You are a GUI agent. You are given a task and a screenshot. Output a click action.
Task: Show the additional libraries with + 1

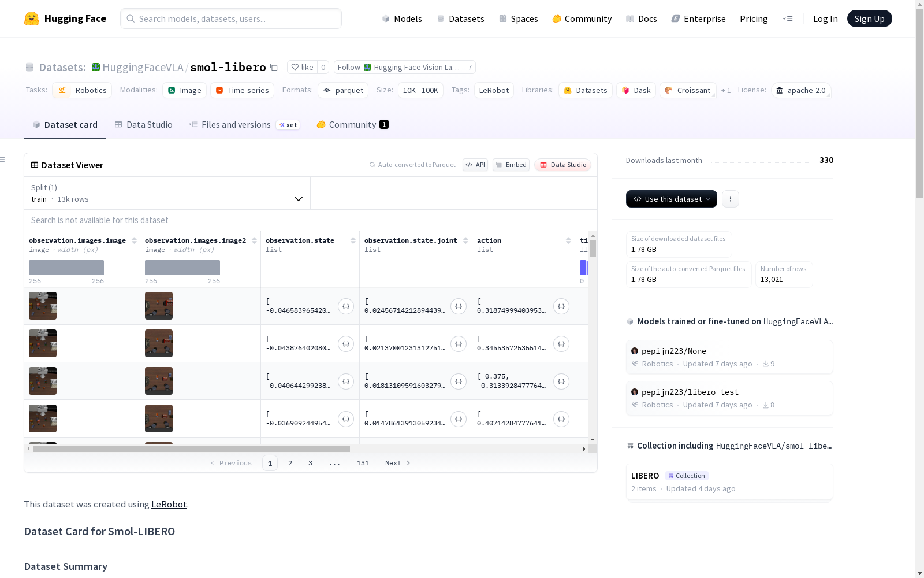[x=726, y=91]
